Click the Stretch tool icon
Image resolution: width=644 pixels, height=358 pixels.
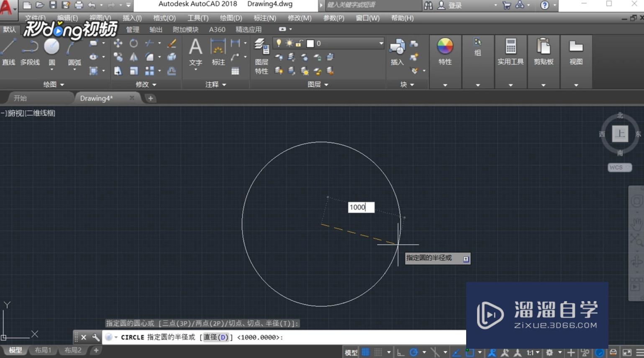118,71
